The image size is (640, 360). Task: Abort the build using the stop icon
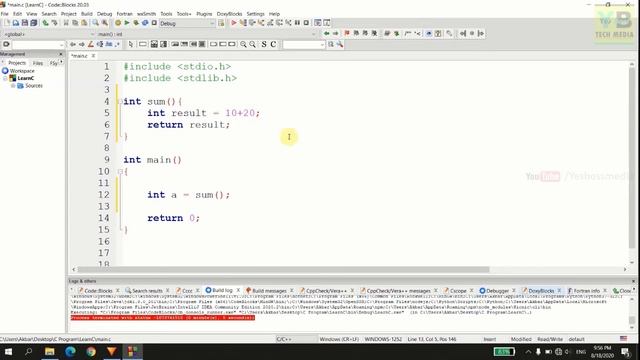coord(154,23)
